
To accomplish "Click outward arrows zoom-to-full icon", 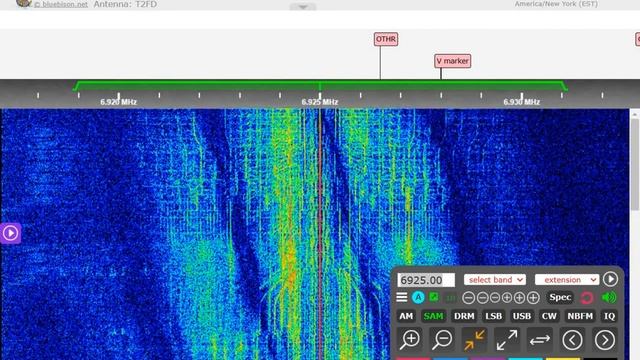I will (x=507, y=340).
